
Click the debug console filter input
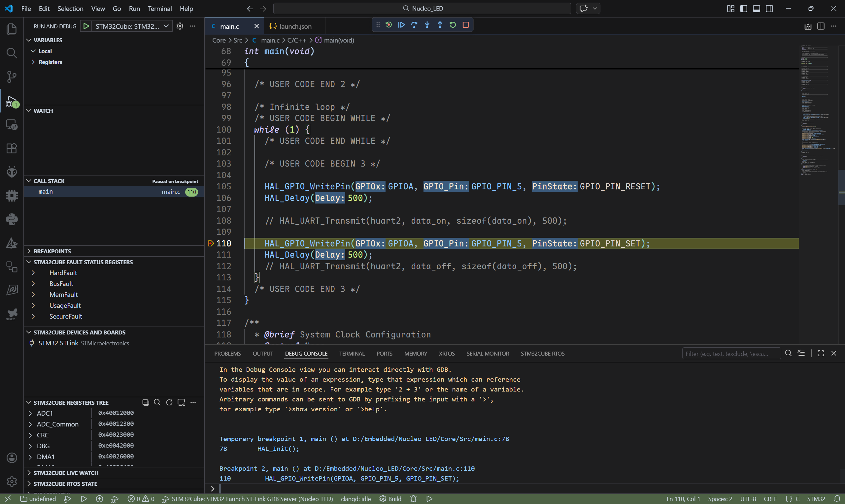(731, 354)
